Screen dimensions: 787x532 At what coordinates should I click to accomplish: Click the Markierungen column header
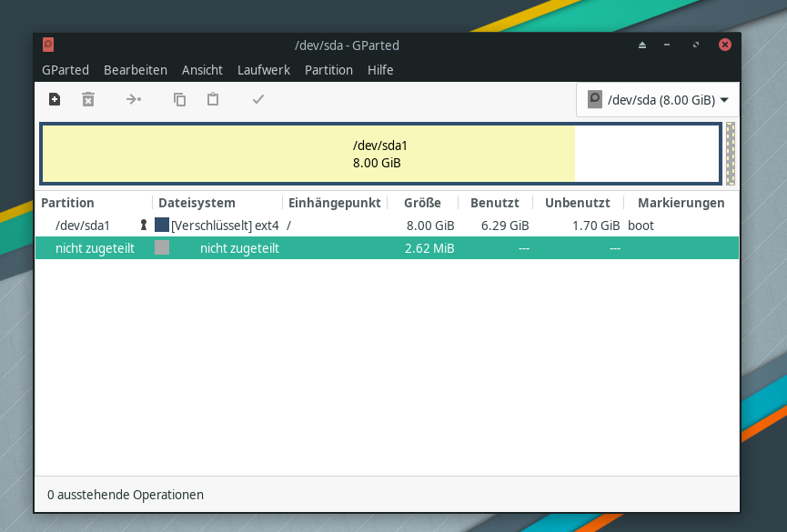pyautogui.click(x=681, y=203)
